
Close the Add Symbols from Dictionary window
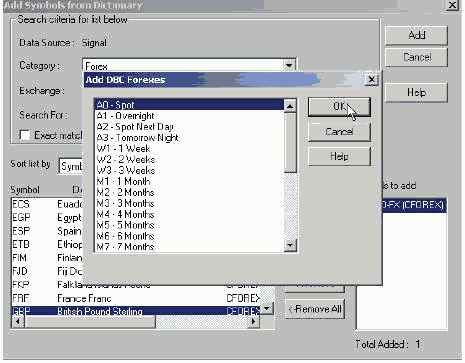452,5
